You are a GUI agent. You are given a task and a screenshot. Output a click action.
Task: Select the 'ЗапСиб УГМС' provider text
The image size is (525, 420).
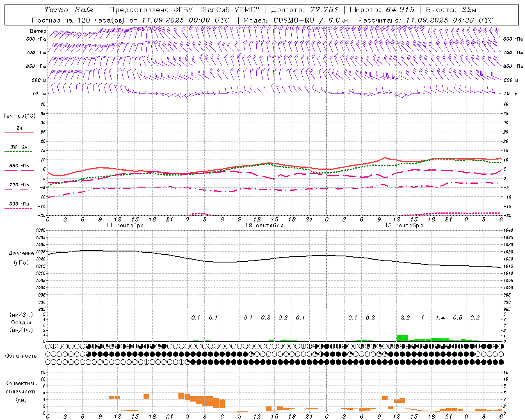pos(229,10)
